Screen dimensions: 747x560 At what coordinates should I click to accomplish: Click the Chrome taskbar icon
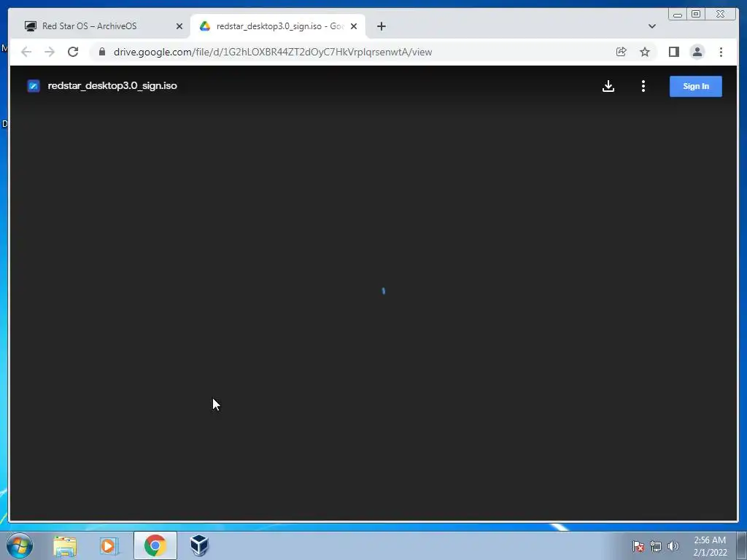coord(155,545)
